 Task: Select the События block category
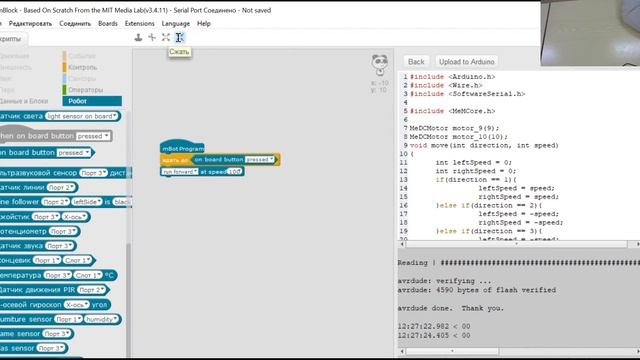82,56
